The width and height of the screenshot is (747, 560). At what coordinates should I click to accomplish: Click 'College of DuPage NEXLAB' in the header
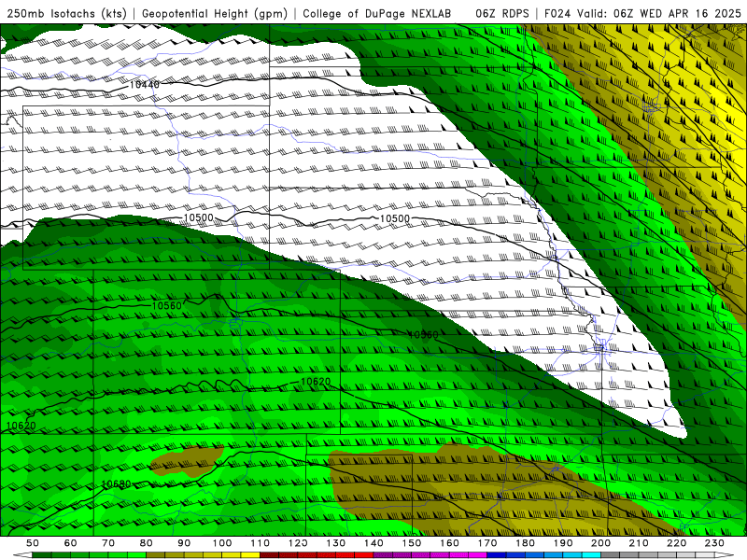pyautogui.click(x=376, y=14)
